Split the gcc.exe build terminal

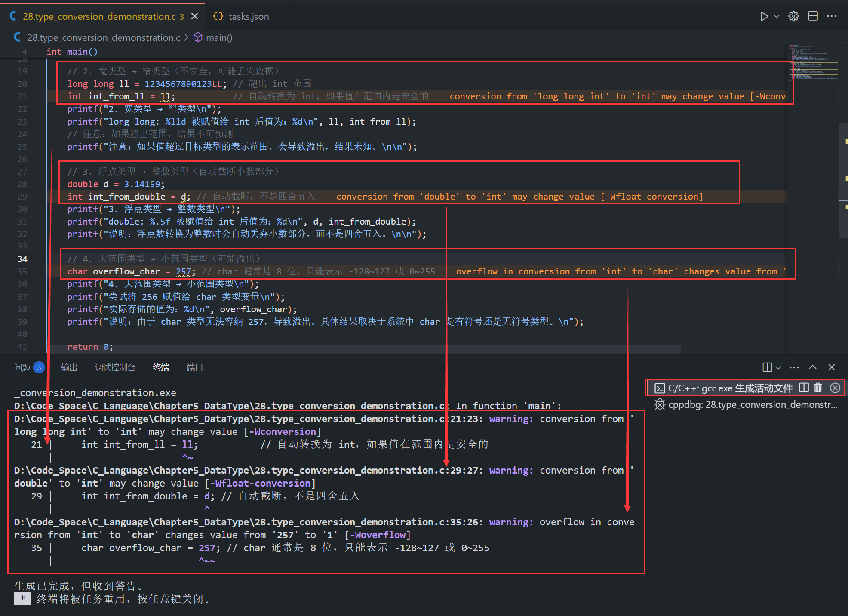[804, 388]
